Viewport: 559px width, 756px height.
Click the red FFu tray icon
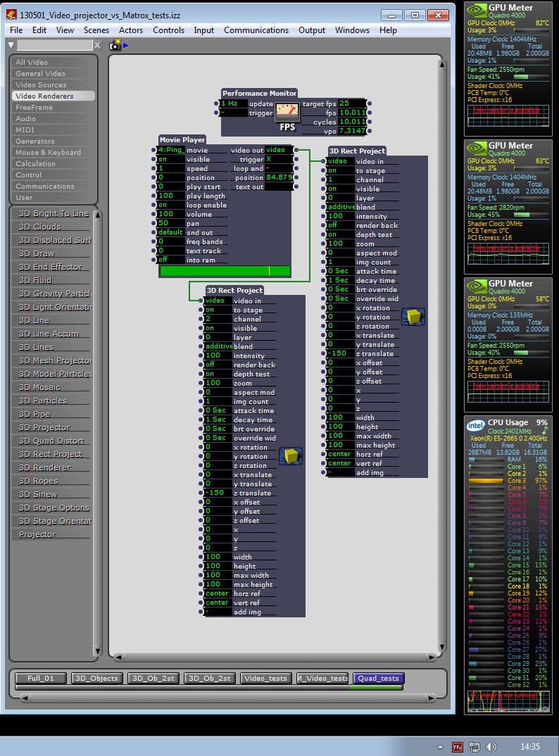(457, 747)
